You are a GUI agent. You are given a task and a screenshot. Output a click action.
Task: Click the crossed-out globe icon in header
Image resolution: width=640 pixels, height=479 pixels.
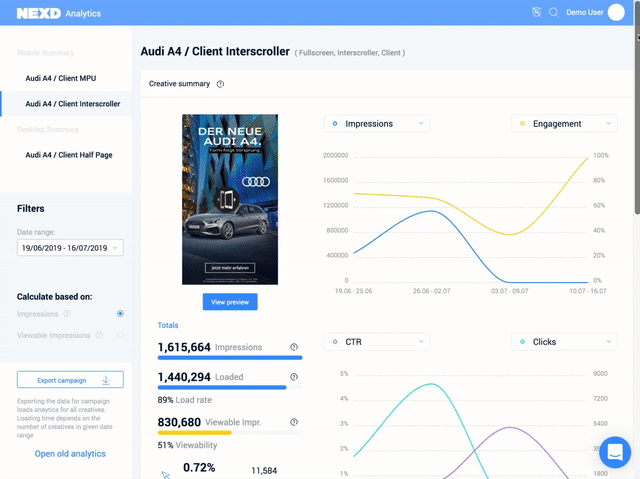(x=537, y=12)
